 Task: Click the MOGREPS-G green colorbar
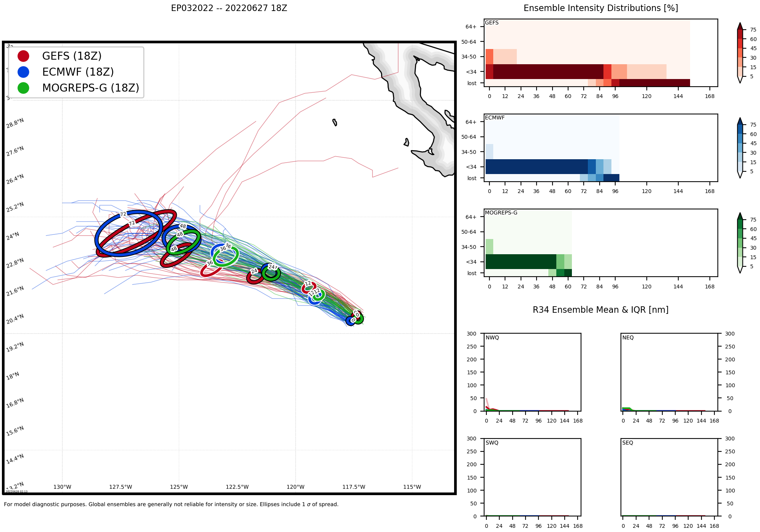[739, 242]
